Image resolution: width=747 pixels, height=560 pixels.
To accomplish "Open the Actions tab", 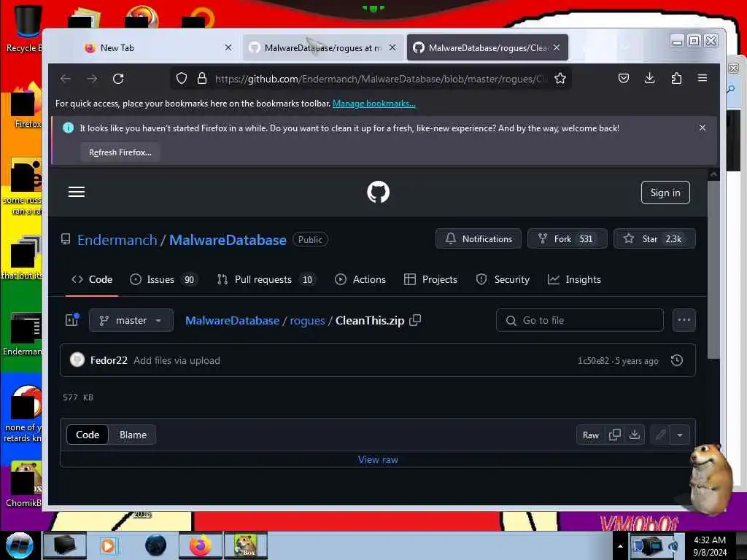I will [360, 279].
